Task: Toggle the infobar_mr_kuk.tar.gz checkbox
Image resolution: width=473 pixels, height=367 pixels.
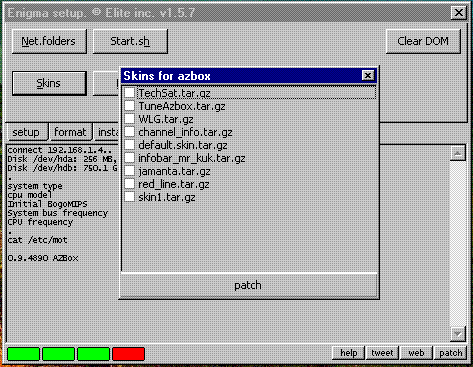Action: (x=129, y=158)
